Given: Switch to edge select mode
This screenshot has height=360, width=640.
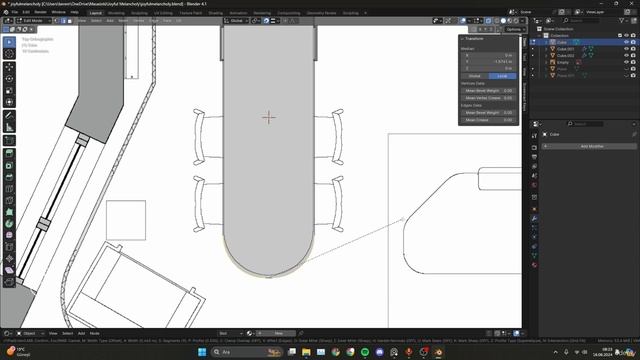Looking at the screenshot, I should coord(64,20).
